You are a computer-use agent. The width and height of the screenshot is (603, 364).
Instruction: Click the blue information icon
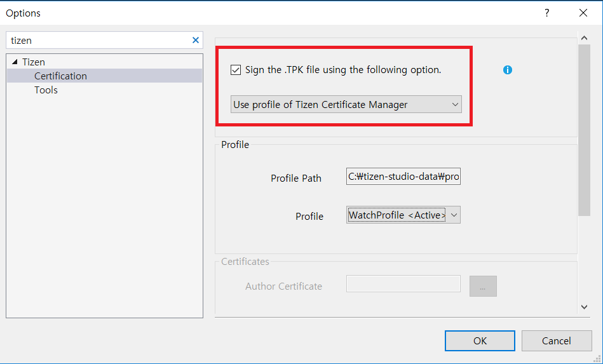click(508, 70)
